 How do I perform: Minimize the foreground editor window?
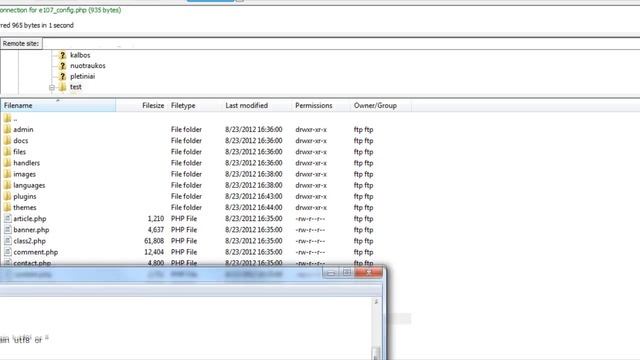point(331,272)
